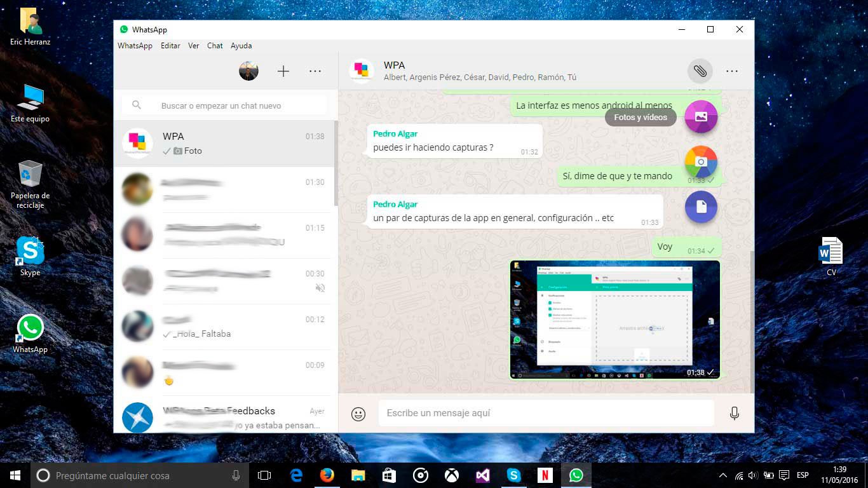Open your profile picture avatar
868x488 pixels.
coord(248,71)
